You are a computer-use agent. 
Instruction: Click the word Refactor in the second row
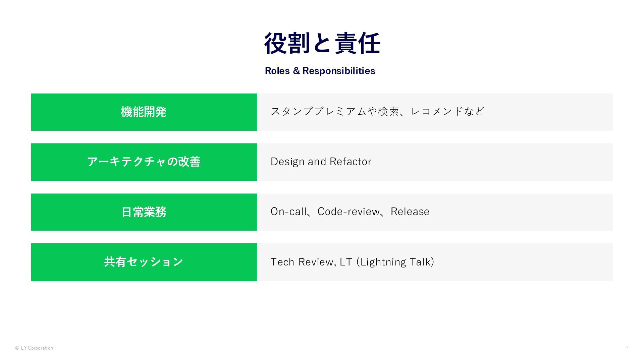[x=350, y=162]
